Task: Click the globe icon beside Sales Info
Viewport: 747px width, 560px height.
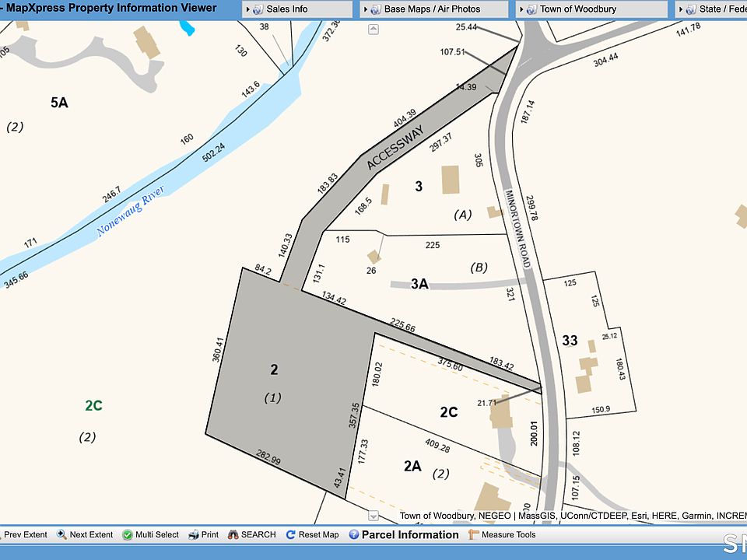Action: 258,9
